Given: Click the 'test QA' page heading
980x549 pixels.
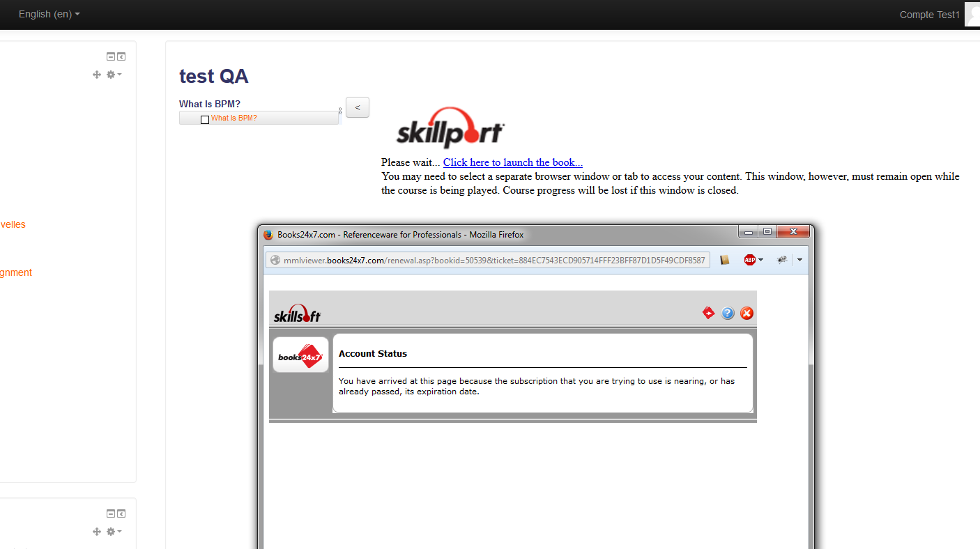Looking at the screenshot, I should (214, 76).
